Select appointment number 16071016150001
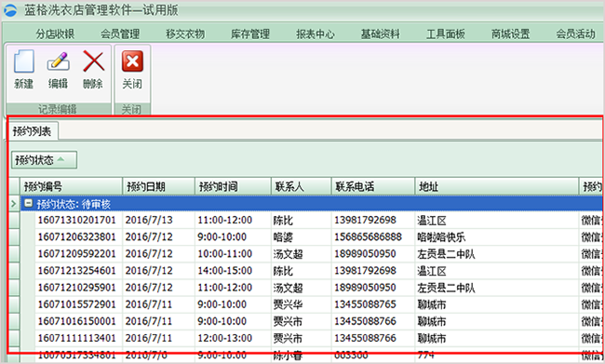Image resolution: width=605 pixels, height=364 pixels. (x=76, y=321)
